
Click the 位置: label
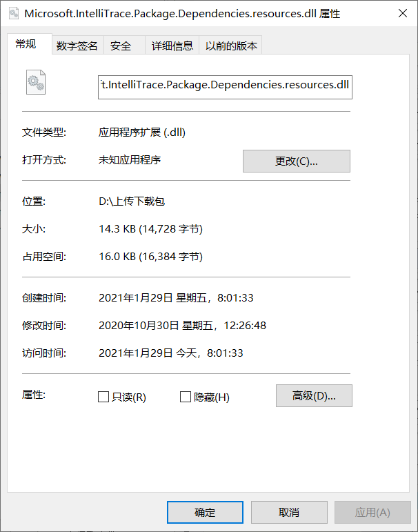pyautogui.click(x=34, y=201)
